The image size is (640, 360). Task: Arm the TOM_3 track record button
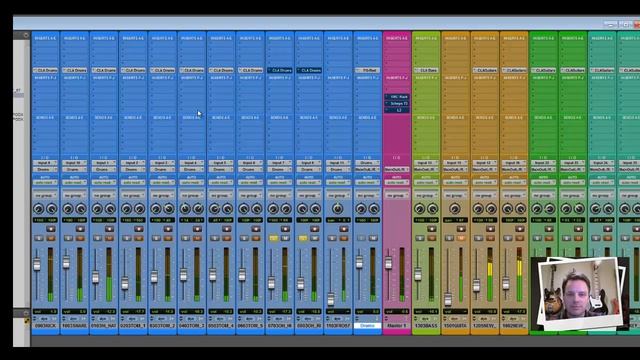point(198,229)
